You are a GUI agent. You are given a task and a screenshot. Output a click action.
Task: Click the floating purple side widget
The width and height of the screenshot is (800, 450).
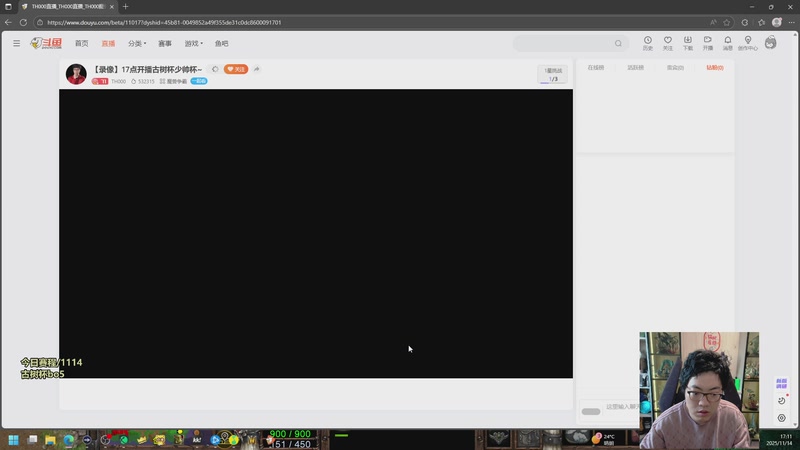(x=781, y=383)
